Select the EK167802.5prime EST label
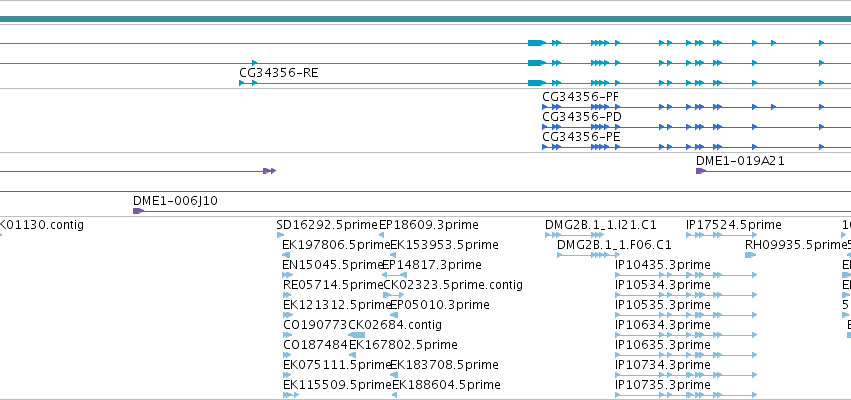Viewport: 851px width, 400px height. point(403,346)
